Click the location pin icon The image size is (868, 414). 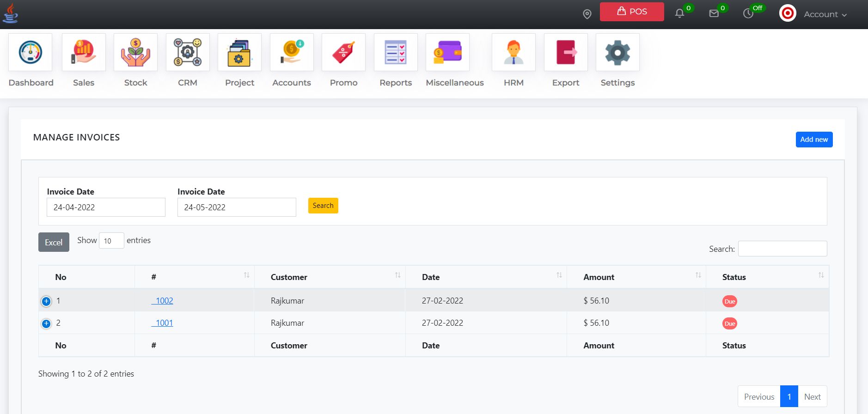tap(587, 14)
